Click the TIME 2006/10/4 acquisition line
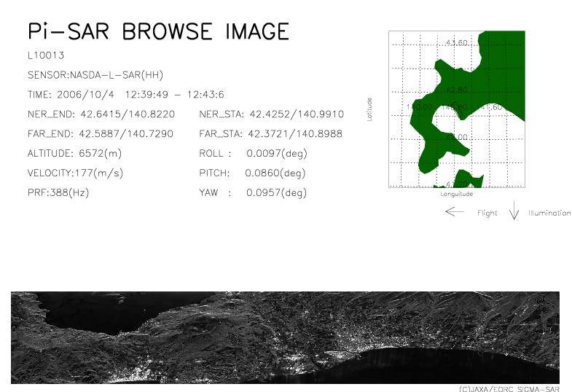The image size is (572, 392). 126,95
